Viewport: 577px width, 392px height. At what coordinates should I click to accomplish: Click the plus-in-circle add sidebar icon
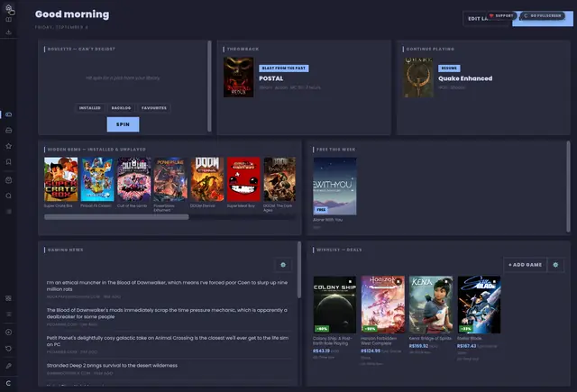tap(8, 332)
